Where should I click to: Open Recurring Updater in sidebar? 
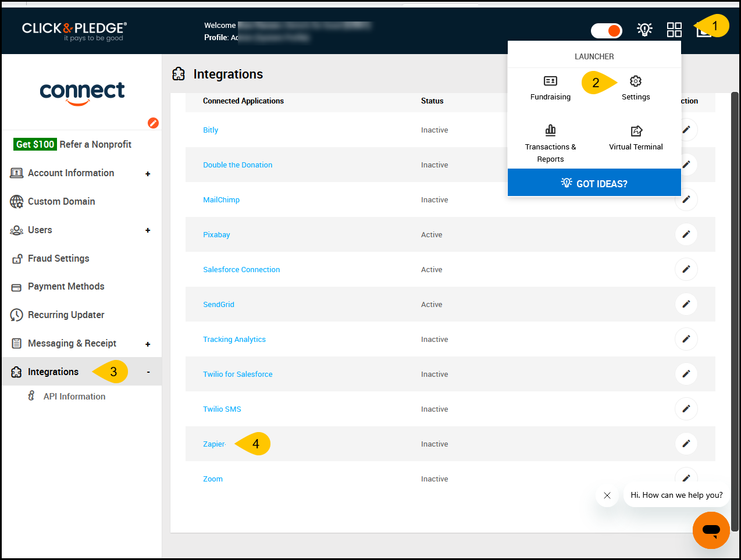point(66,315)
